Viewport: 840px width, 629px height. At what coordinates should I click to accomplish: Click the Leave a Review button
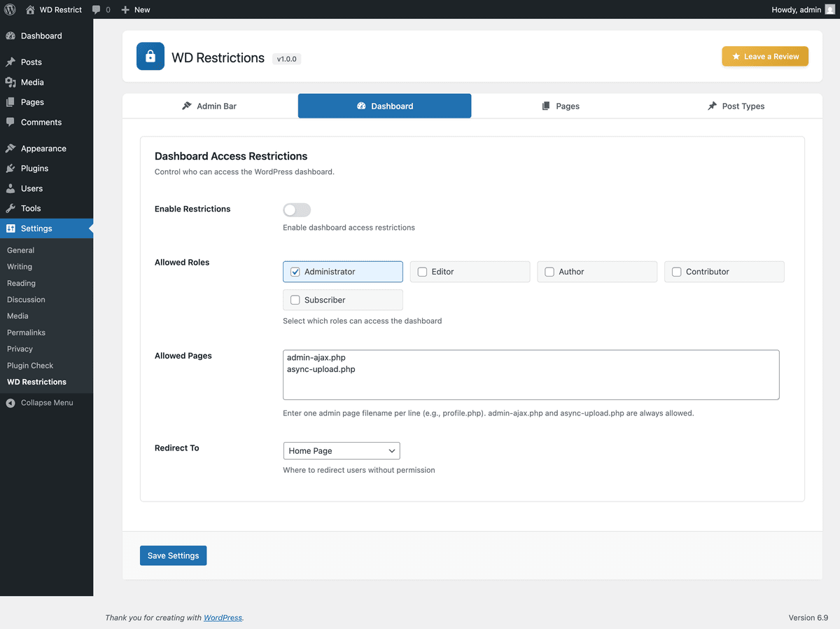[764, 56]
